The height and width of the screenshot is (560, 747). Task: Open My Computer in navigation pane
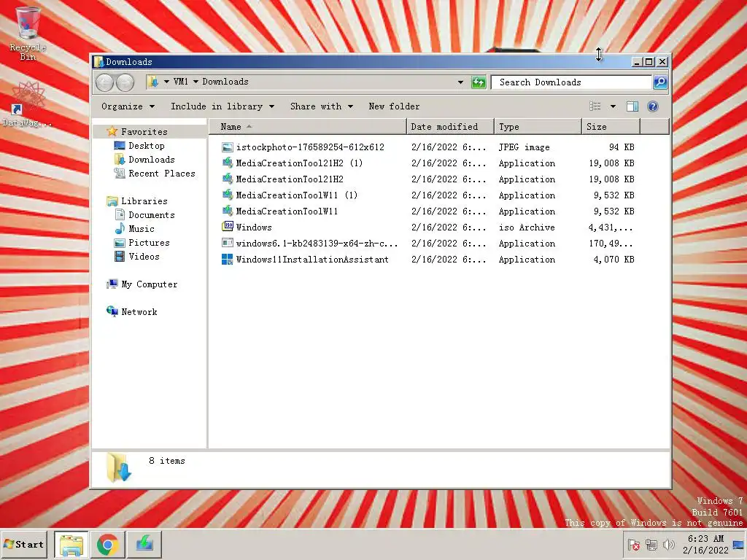point(149,284)
